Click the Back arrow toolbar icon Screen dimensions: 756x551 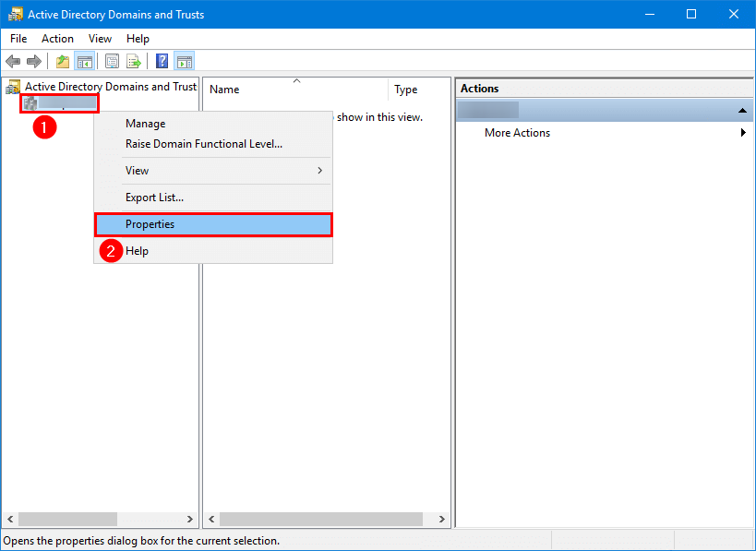(13, 61)
